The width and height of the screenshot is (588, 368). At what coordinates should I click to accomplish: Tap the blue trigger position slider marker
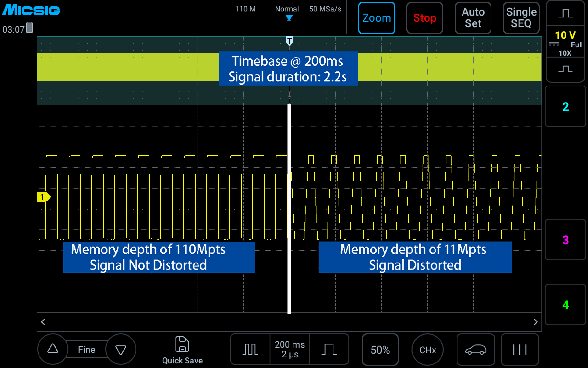(289, 18)
